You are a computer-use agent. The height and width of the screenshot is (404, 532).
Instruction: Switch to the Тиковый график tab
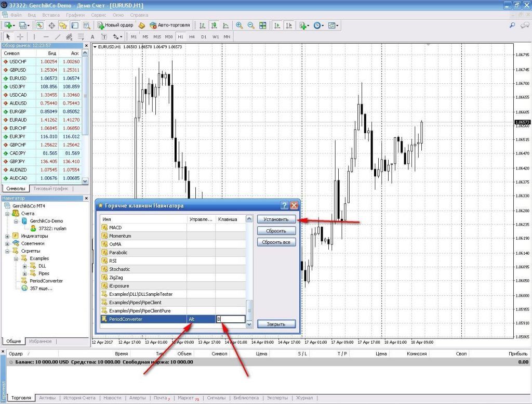pos(51,189)
